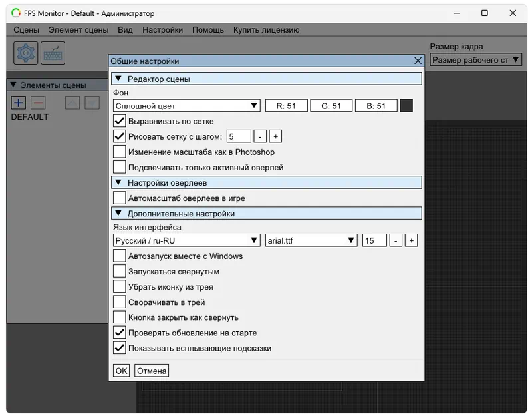Click G: 51 color value field
This screenshot has height=420, width=532.
(x=331, y=106)
